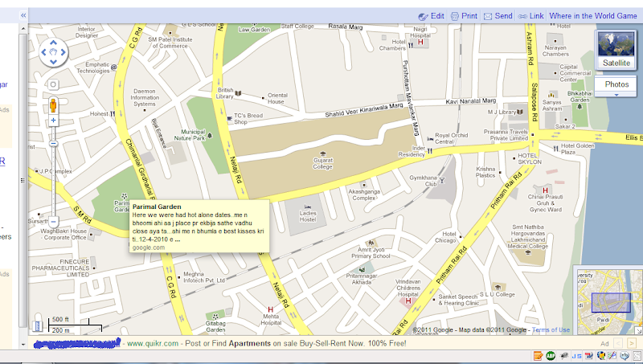Viewport: 643px width, 364px height.
Task: Click the Chinai Prasuti Gruh hospital icon
Action: 545,190
